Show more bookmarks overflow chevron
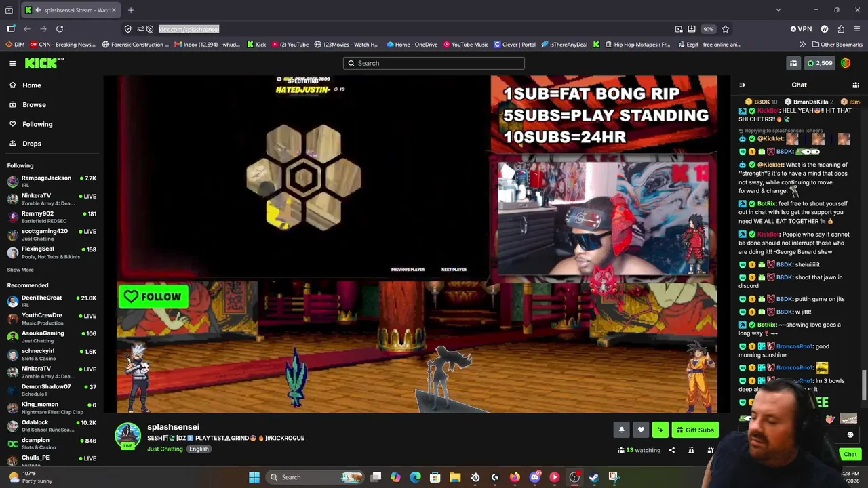Screen dimensions: 868x488 tap(802, 45)
